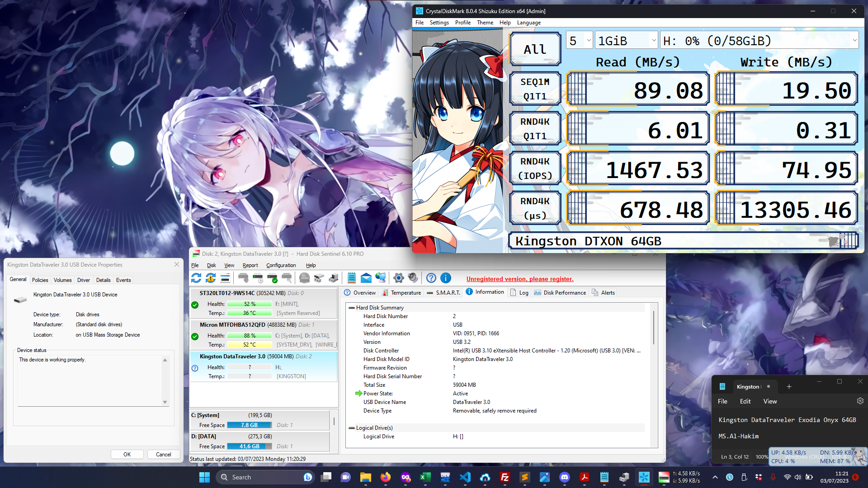Open File Explorer from the taskbar
868x488 pixels.
(365, 477)
